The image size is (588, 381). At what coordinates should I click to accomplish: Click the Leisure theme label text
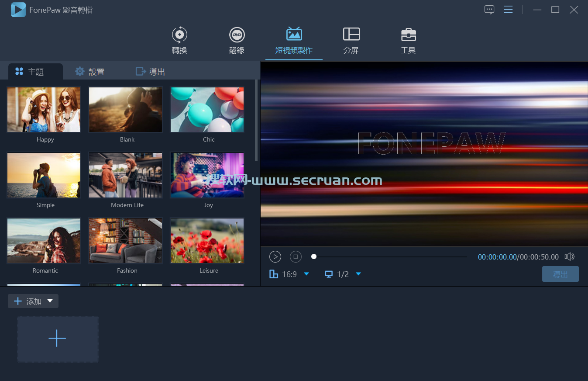click(x=209, y=270)
